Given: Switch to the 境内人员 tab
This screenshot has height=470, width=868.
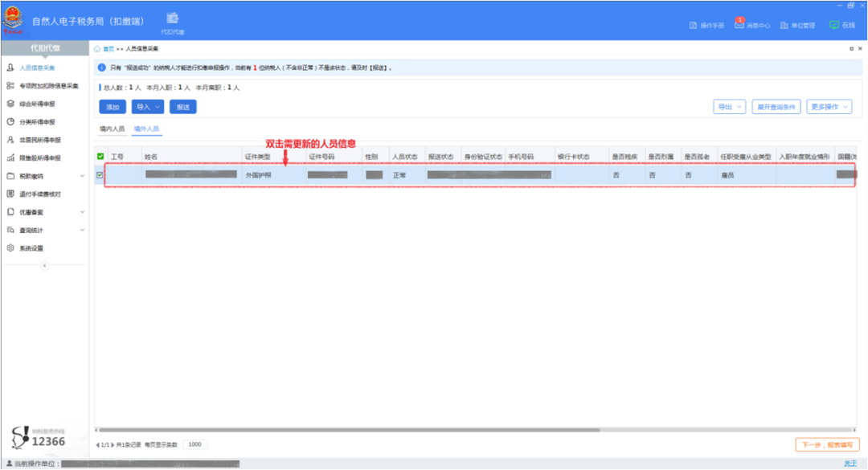Looking at the screenshot, I should click(112, 129).
